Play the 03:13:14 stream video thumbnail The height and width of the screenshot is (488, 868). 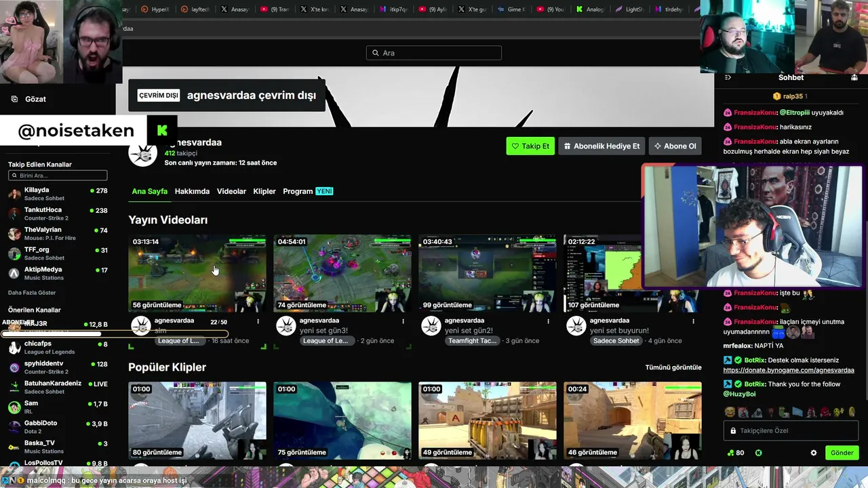(x=197, y=273)
